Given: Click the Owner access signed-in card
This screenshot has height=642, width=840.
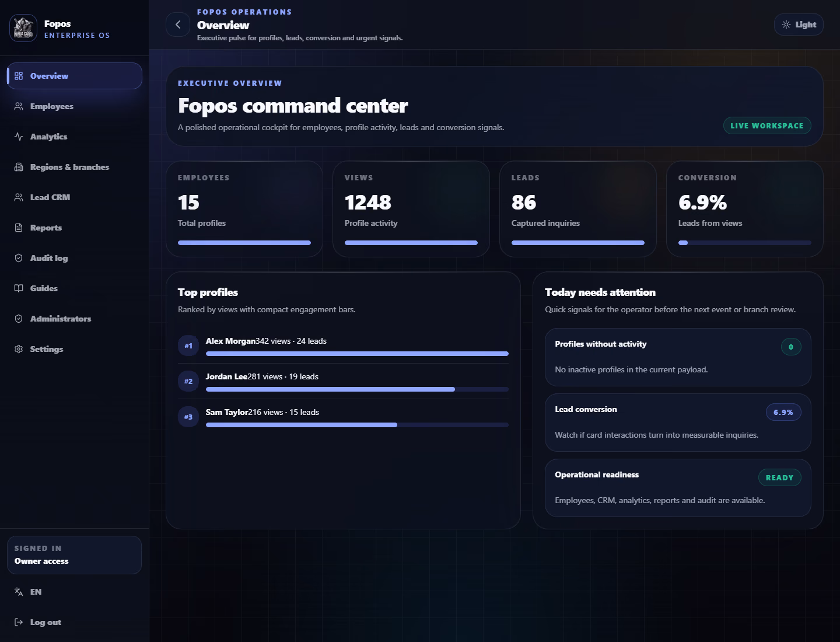Looking at the screenshot, I should tap(74, 555).
